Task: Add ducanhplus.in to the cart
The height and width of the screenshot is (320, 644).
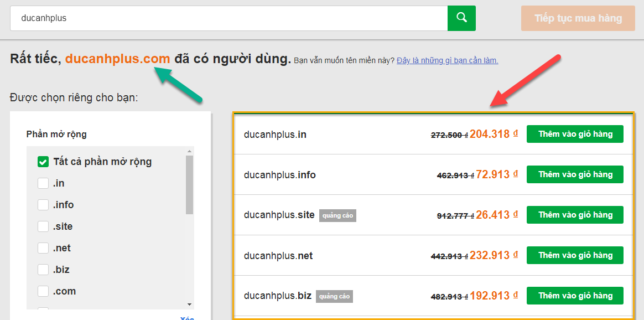Action: tap(575, 134)
